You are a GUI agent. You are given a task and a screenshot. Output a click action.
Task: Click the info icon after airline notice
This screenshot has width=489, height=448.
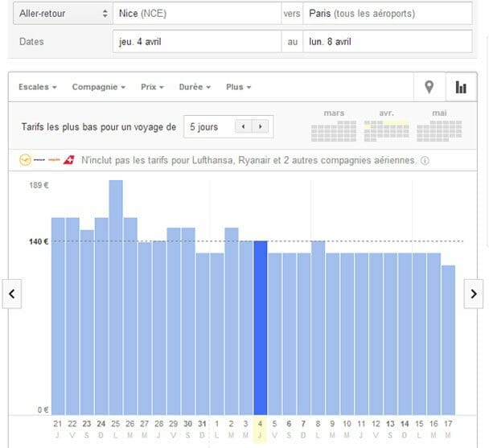click(425, 161)
